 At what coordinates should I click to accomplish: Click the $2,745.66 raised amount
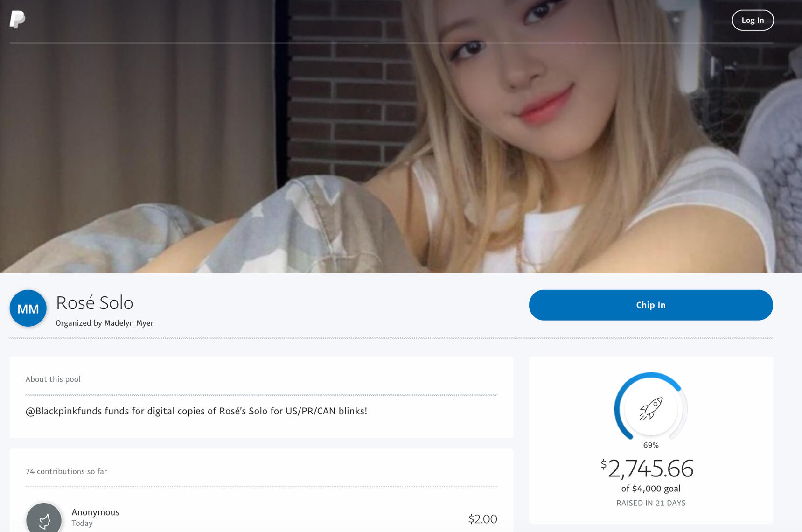[649, 469]
